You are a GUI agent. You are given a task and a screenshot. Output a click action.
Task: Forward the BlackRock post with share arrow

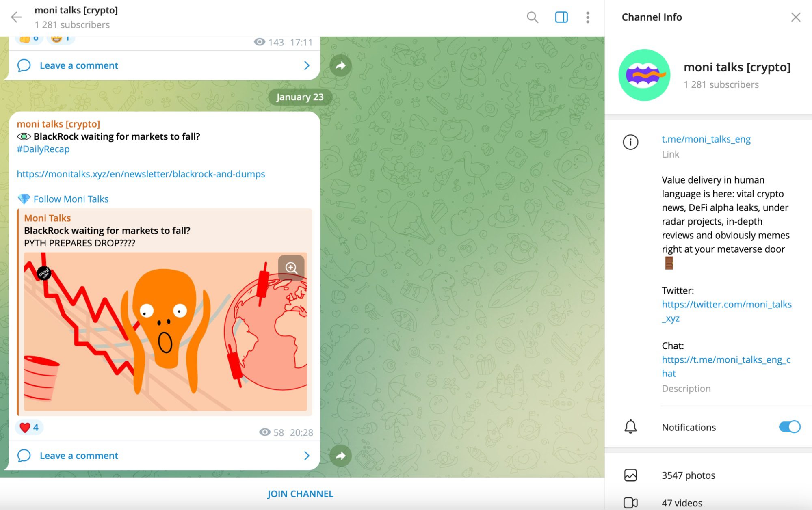(340, 456)
